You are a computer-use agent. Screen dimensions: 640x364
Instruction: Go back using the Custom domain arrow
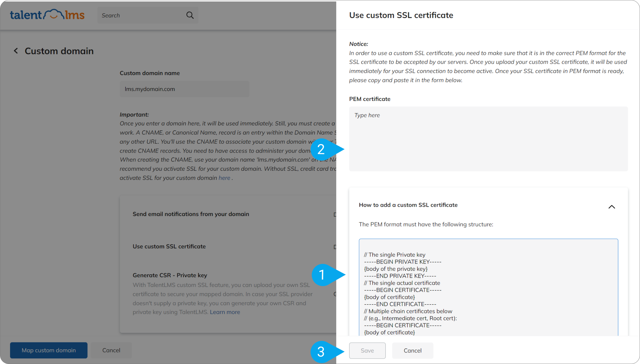(16, 51)
